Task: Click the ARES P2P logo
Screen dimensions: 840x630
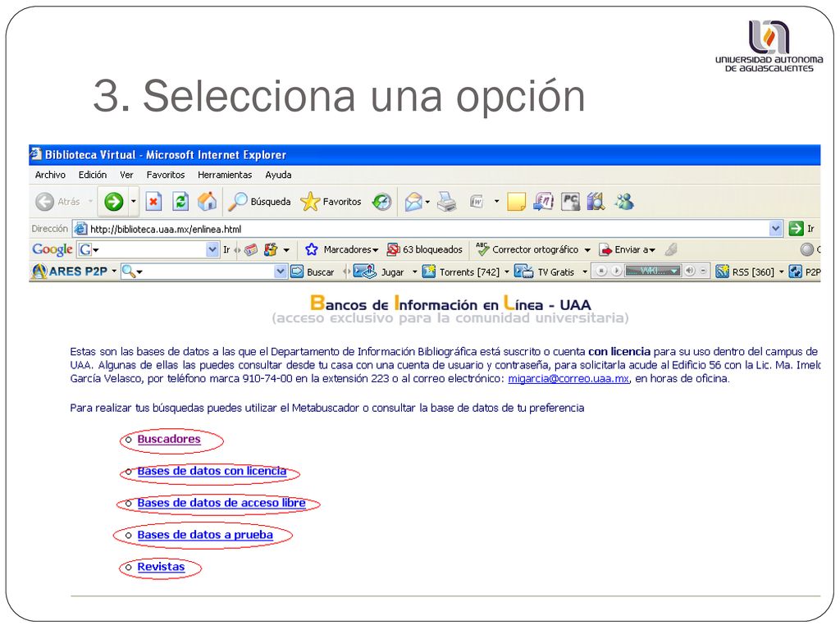Action: [70, 272]
